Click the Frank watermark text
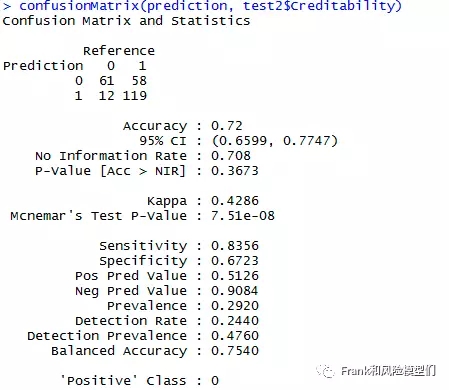This screenshot has height=390, width=449. [388, 371]
